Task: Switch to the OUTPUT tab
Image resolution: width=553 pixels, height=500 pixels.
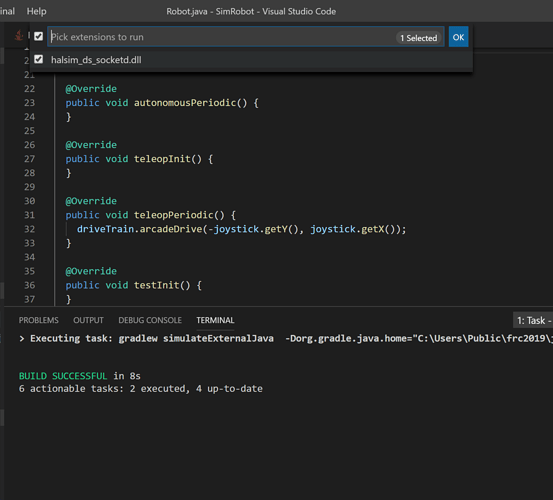Action: tap(88, 320)
